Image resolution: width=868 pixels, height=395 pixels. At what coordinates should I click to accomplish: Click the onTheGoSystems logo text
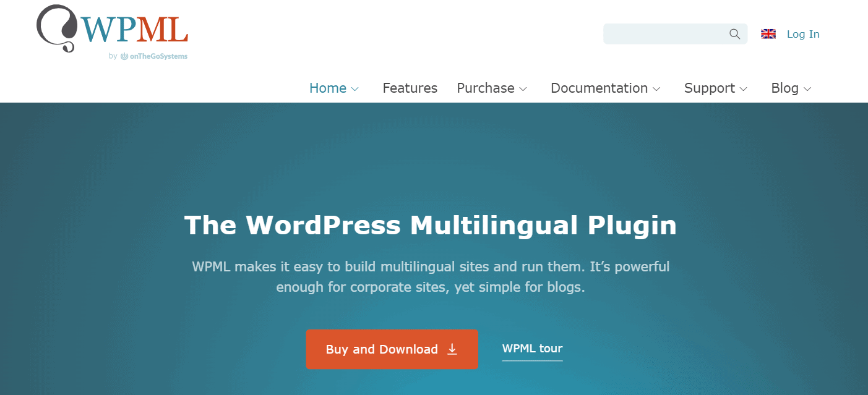(154, 56)
